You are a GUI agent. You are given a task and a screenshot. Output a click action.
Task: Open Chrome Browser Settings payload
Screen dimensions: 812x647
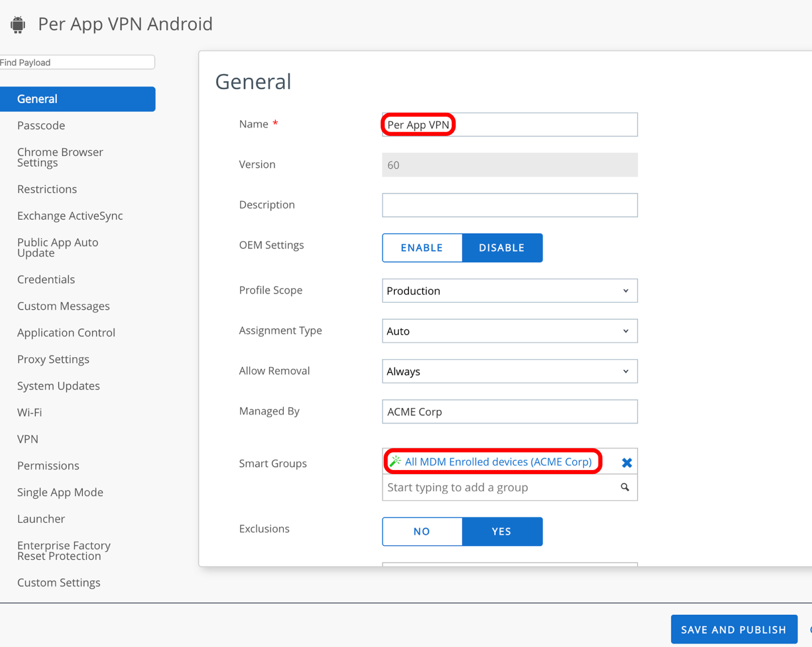click(x=60, y=157)
